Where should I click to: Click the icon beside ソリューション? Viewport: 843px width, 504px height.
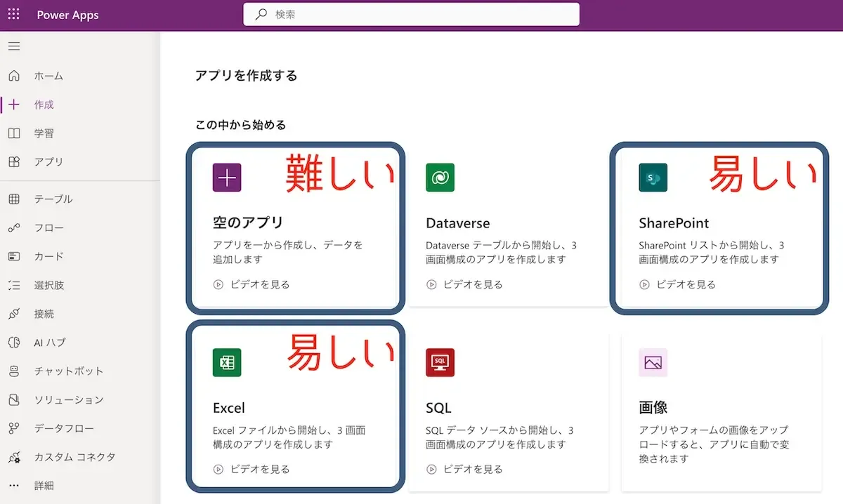[14, 400]
